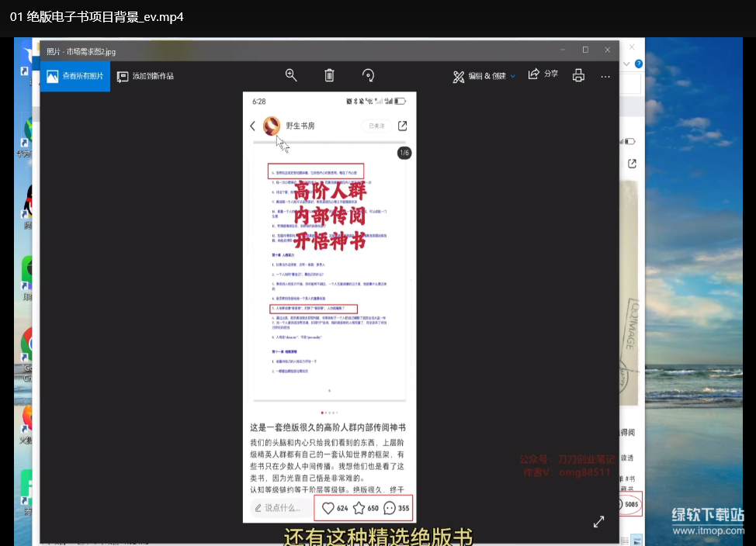
Task: Click the chevron dropdown in background window
Action: 626,64
